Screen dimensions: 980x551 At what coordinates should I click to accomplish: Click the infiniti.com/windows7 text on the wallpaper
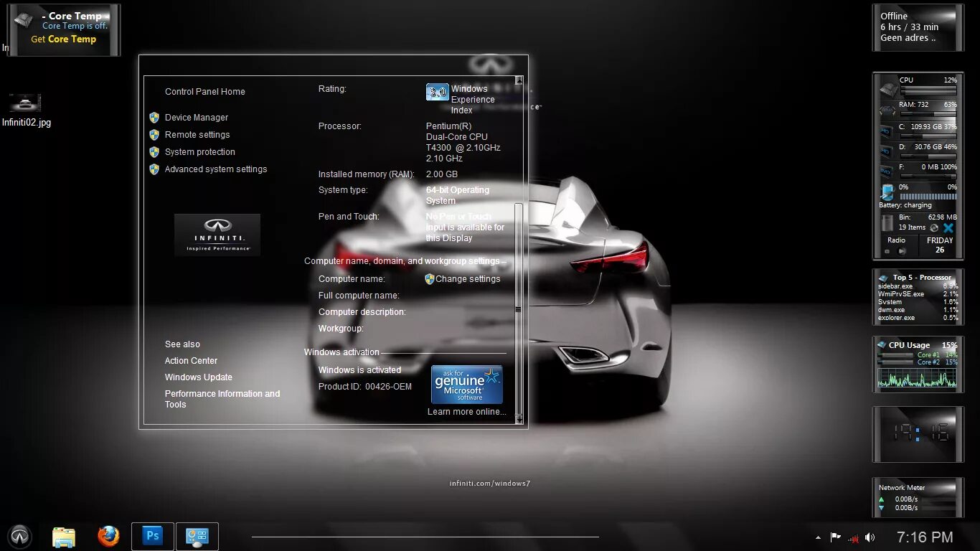click(490, 484)
